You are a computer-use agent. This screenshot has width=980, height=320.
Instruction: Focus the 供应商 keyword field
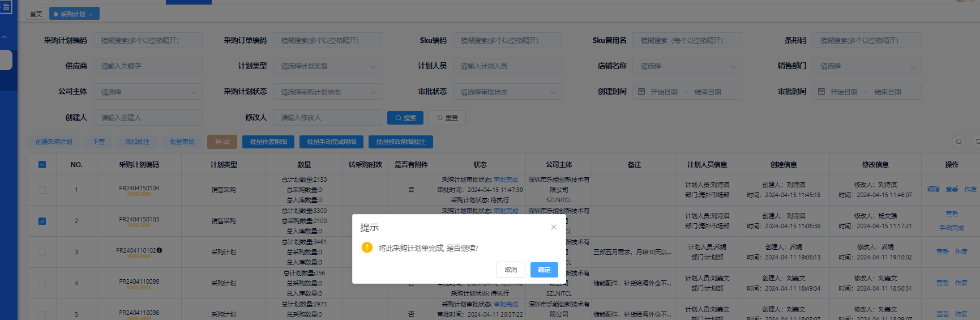pos(147,66)
